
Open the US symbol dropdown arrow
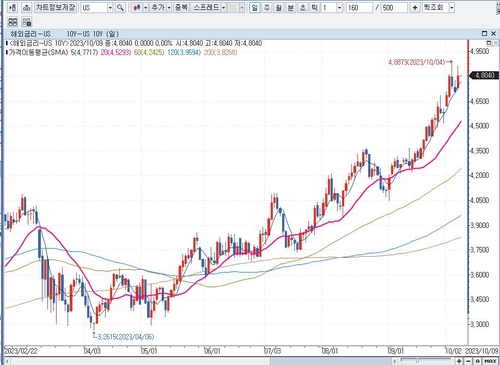point(110,7)
